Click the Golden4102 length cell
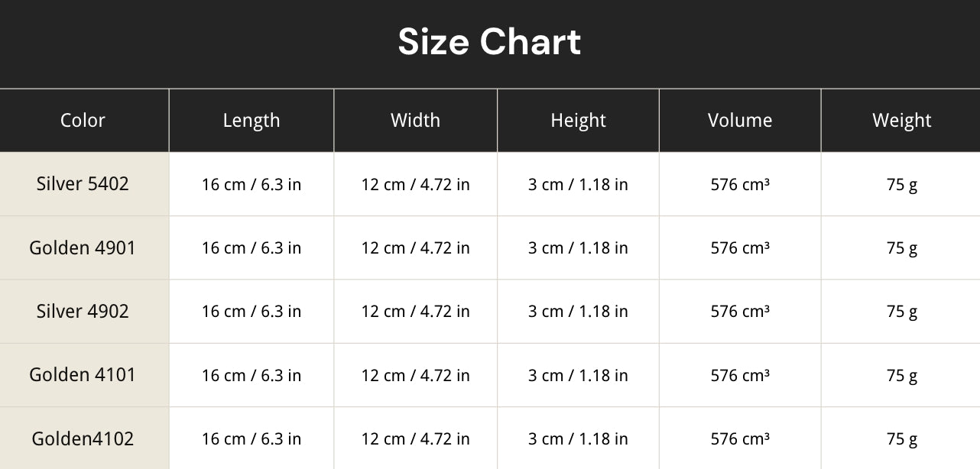Image resolution: width=980 pixels, height=469 pixels. (251, 439)
